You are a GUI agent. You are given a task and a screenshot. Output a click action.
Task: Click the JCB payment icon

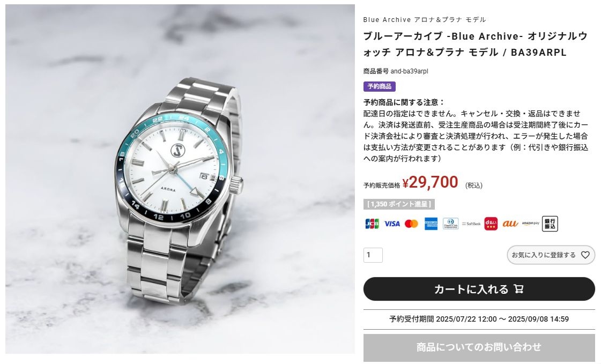coord(372,224)
